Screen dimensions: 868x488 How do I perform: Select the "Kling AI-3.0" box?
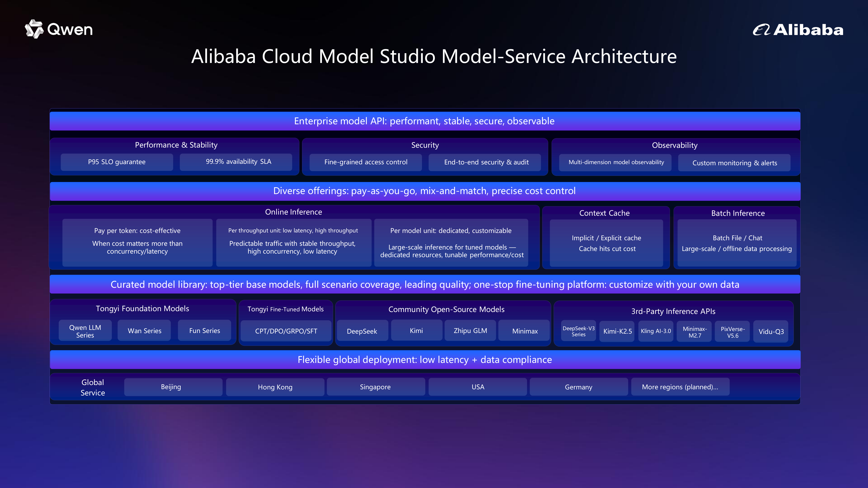tap(656, 331)
